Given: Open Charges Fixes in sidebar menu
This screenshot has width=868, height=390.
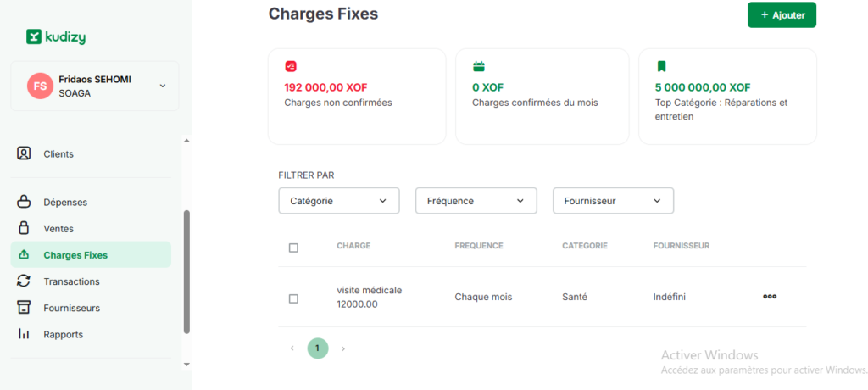Looking at the screenshot, I should (x=75, y=254).
